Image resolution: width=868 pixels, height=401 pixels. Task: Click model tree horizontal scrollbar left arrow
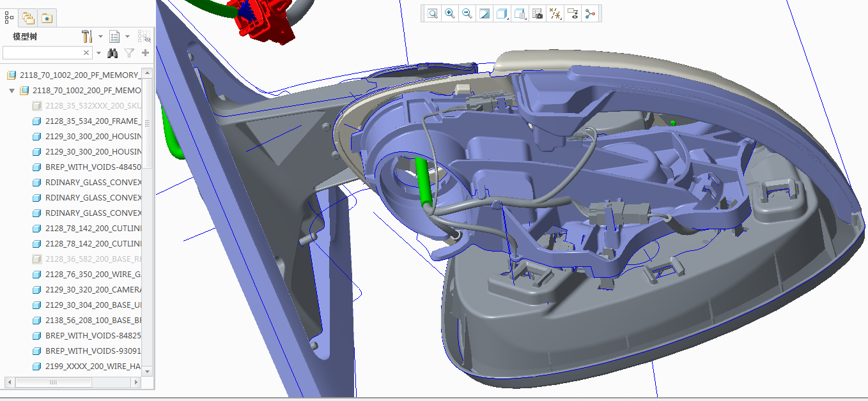(10, 382)
